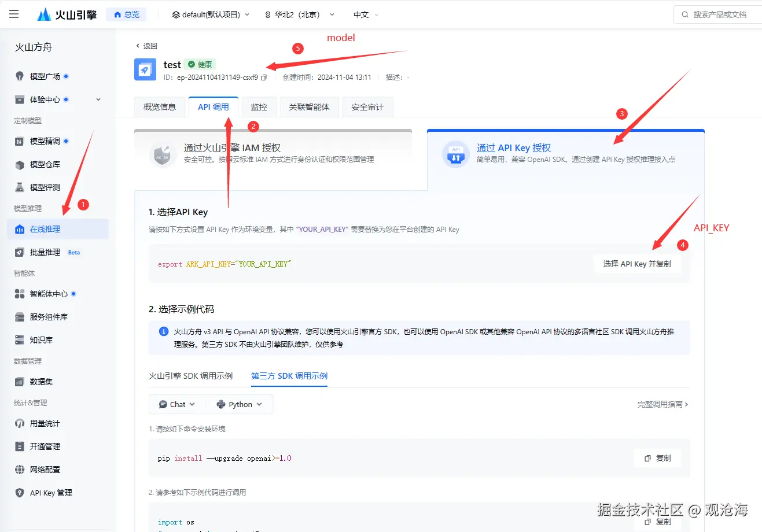The height and width of the screenshot is (532, 762).
Task: Open the default(默认项目) project dropdown
Action: coord(211,14)
